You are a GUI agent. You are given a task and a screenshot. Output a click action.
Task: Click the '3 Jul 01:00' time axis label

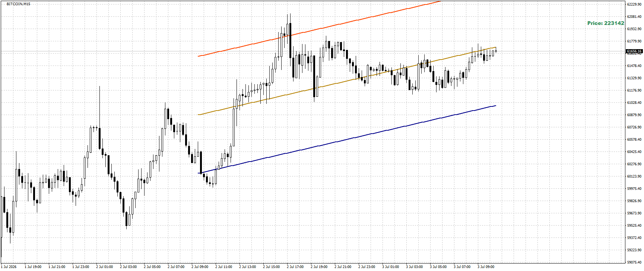coord(390,267)
